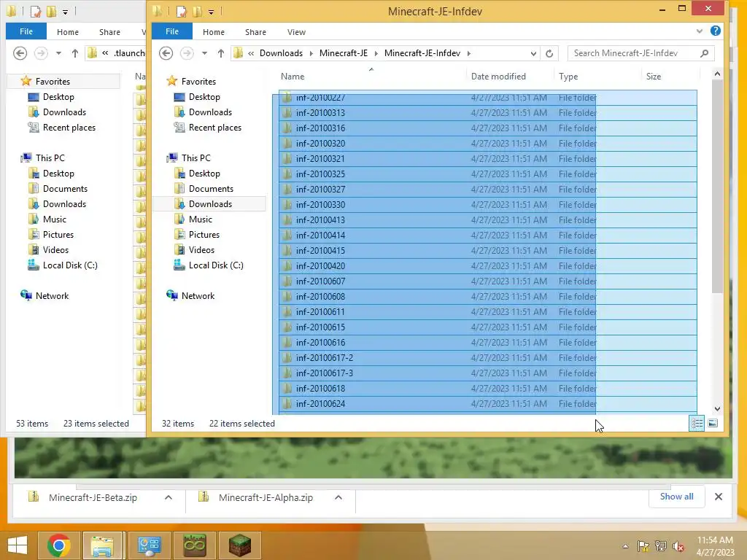
Task: Select the inf-20100617-2 folder row
Action: coord(488,357)
